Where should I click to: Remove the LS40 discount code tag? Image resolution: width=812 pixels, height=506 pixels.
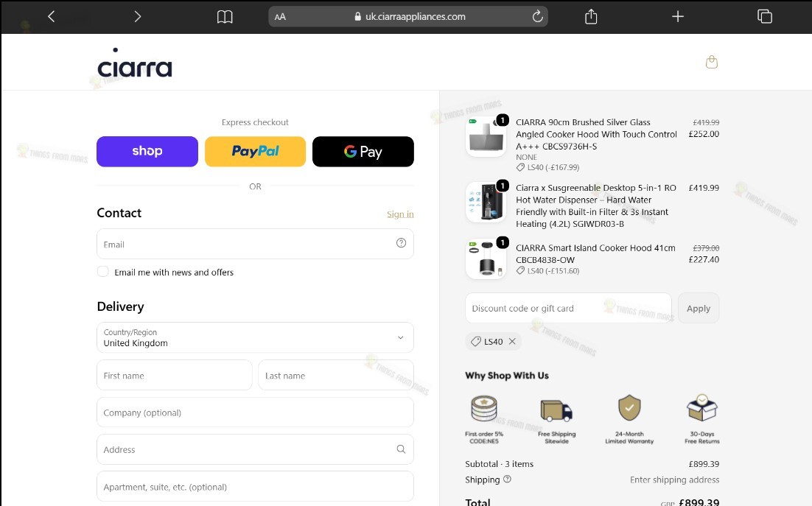512,342
